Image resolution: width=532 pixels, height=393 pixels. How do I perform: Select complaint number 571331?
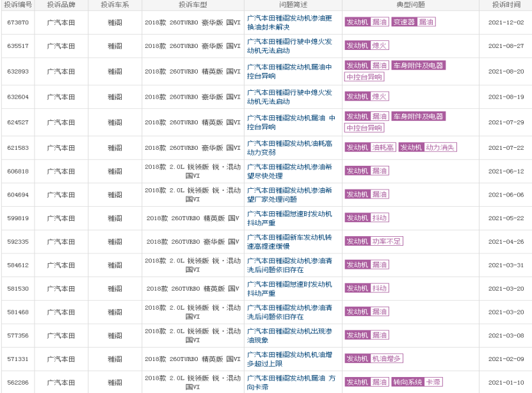18,359
